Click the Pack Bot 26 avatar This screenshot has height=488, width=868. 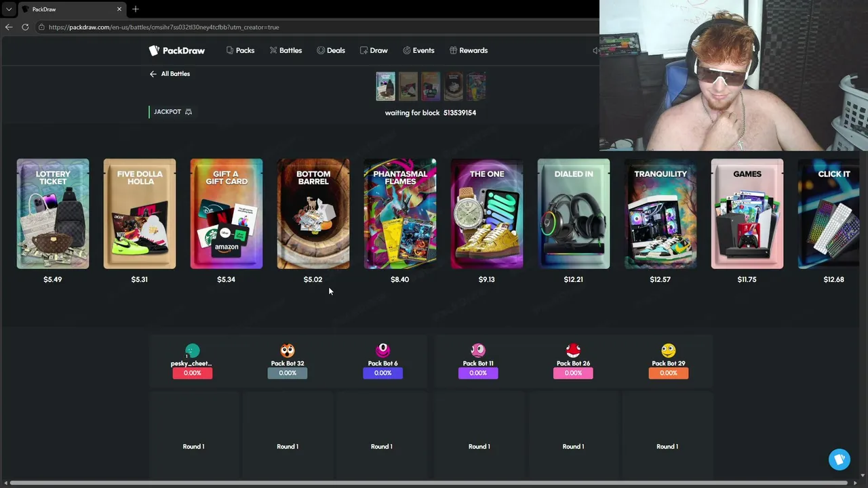pyautogui.click(x=573, y=350)
